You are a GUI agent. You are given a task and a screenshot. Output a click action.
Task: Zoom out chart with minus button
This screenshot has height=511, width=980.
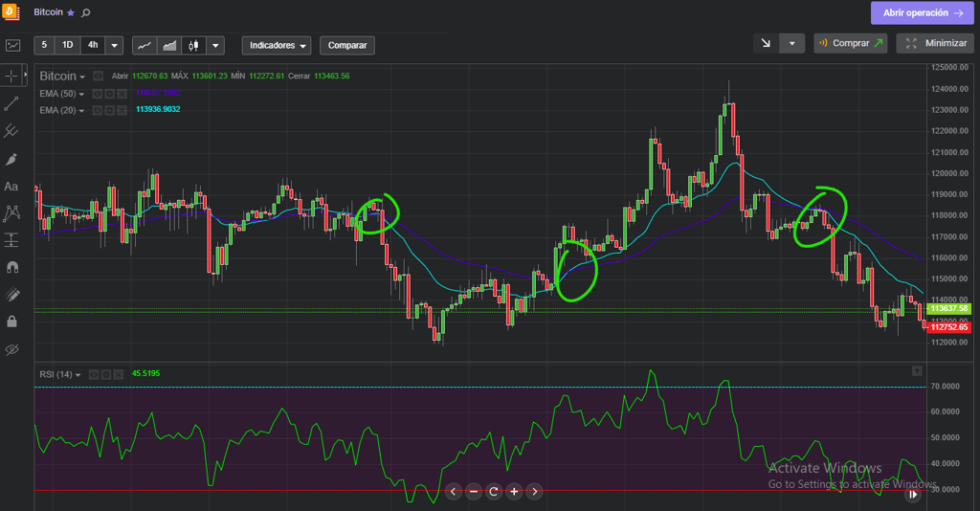(473, 492)
